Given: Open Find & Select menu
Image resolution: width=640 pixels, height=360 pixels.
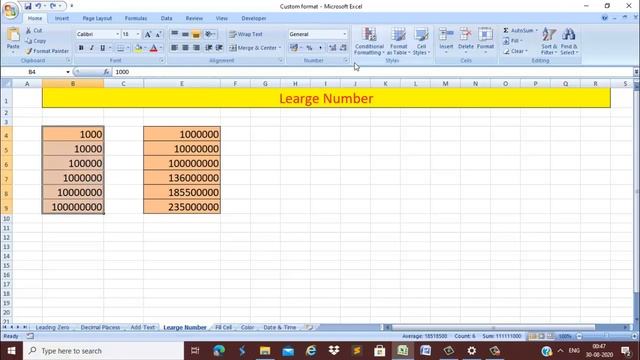Looking at the screenshot, I should tap(569, 41).
